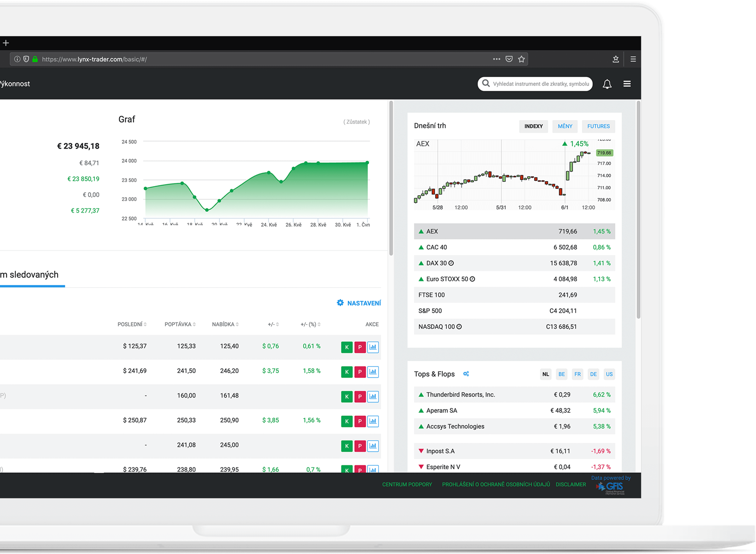Click the search magnifier icon

pyautogui.click(x=485, y=83)
